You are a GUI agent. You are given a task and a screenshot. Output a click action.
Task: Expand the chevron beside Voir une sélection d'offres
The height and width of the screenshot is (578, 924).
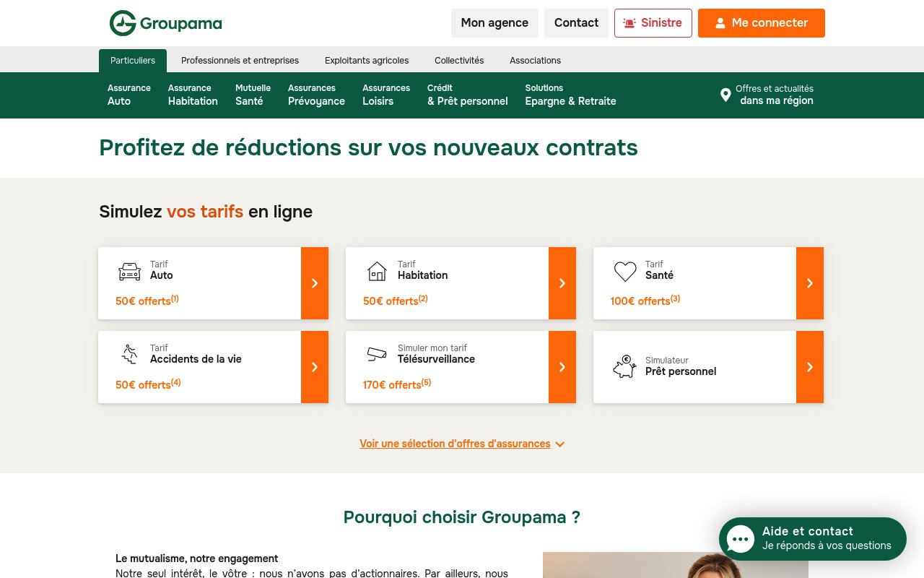tap(559, 444)
